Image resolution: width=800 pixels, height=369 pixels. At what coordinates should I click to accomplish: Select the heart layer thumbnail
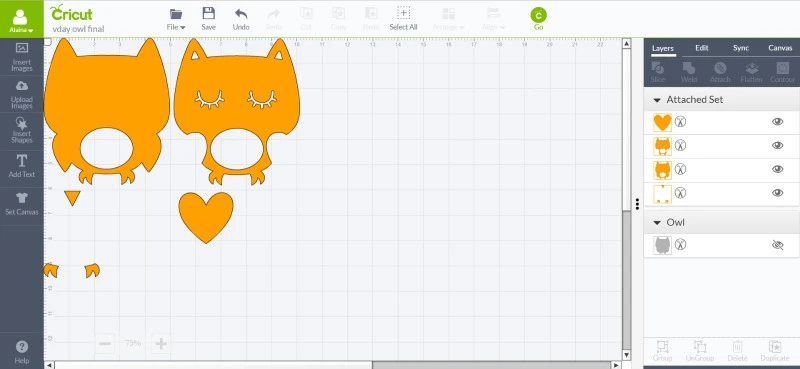(662, 122)
